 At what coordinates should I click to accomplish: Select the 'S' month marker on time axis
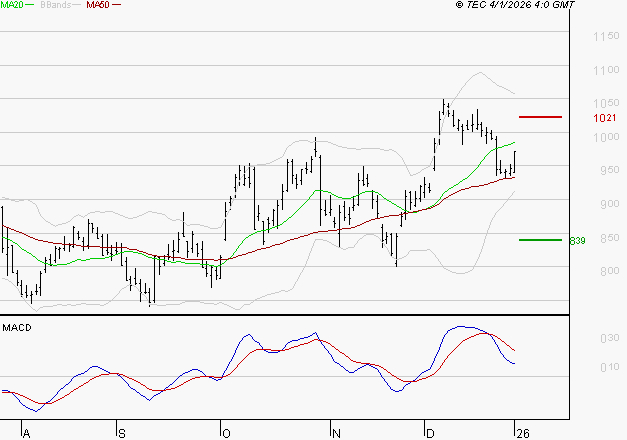[122, 433]
